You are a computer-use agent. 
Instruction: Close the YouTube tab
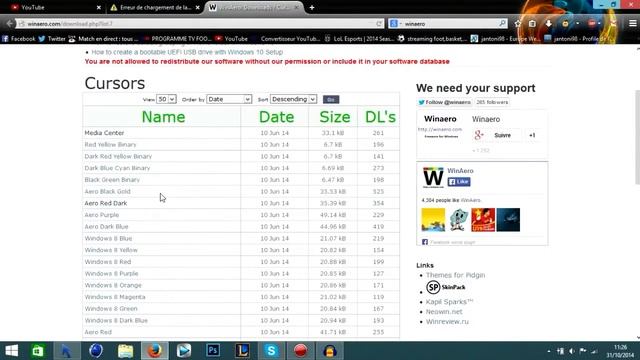(x=98, y=7)
